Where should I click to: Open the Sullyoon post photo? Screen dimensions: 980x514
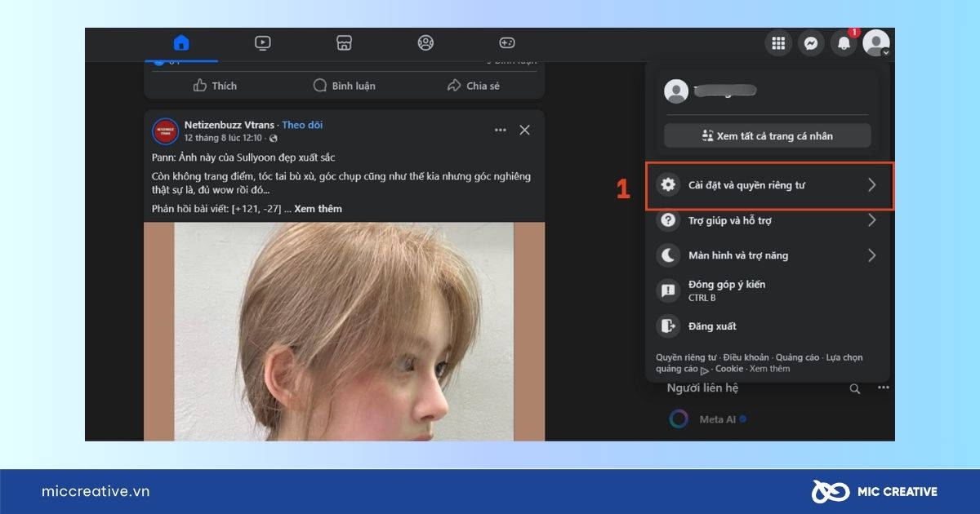[344, 331]
